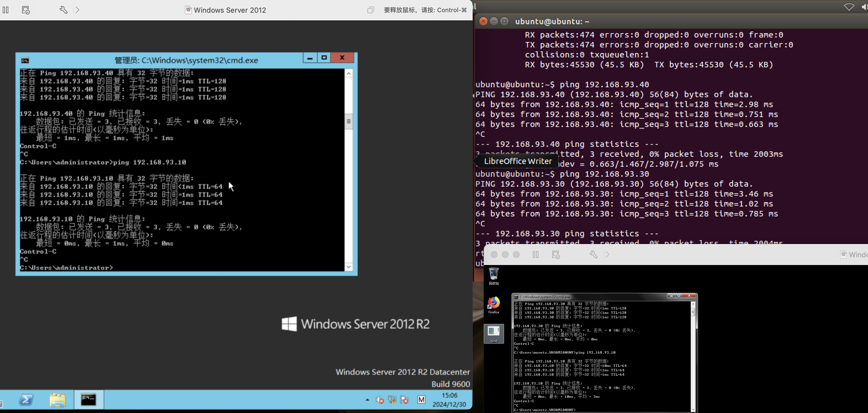
Task: Show hidden tray icons arrow
Action: [367, 400]
